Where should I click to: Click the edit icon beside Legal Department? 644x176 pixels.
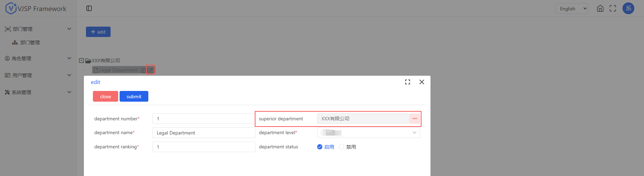[x=150, y=70]
